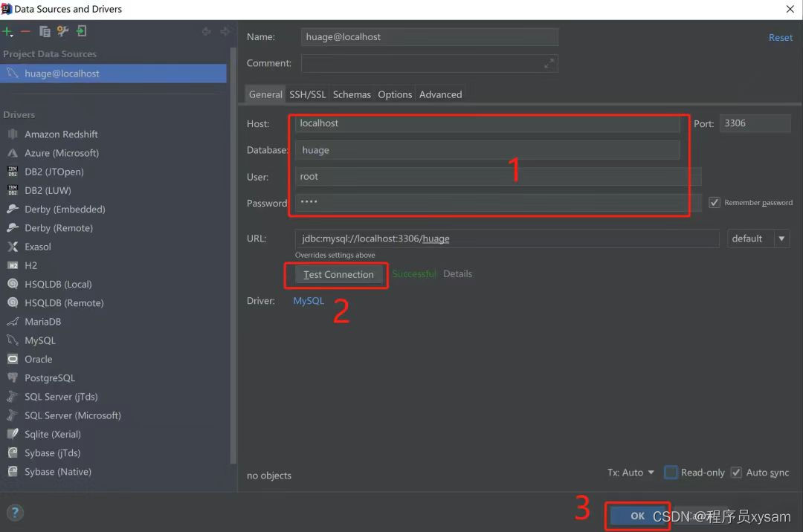Open the Schemas tab
The height and width of the screenshot is (532, 803).
[352, 94]
